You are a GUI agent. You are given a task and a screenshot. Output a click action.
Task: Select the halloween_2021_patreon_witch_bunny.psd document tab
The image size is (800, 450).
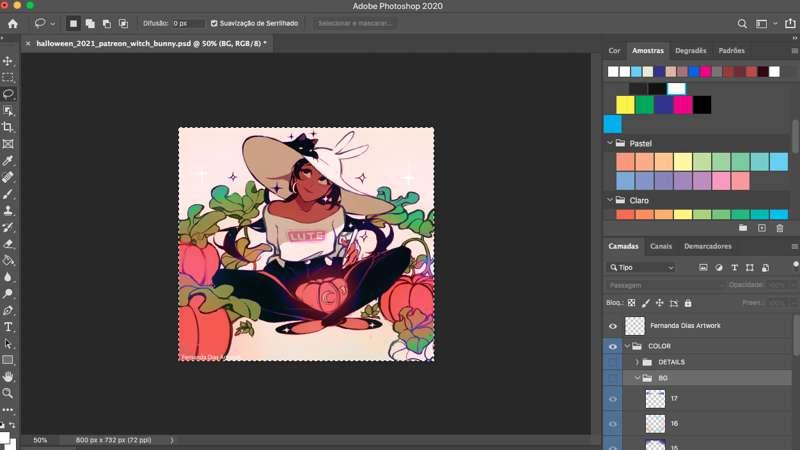[151, 43]
